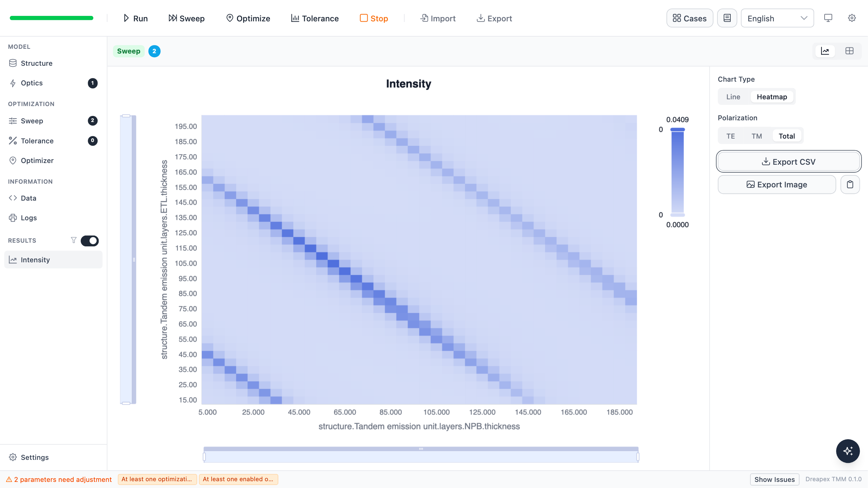Click the Run toolbar button
This screenshot has height=488, width=868.
pos(135,18)
